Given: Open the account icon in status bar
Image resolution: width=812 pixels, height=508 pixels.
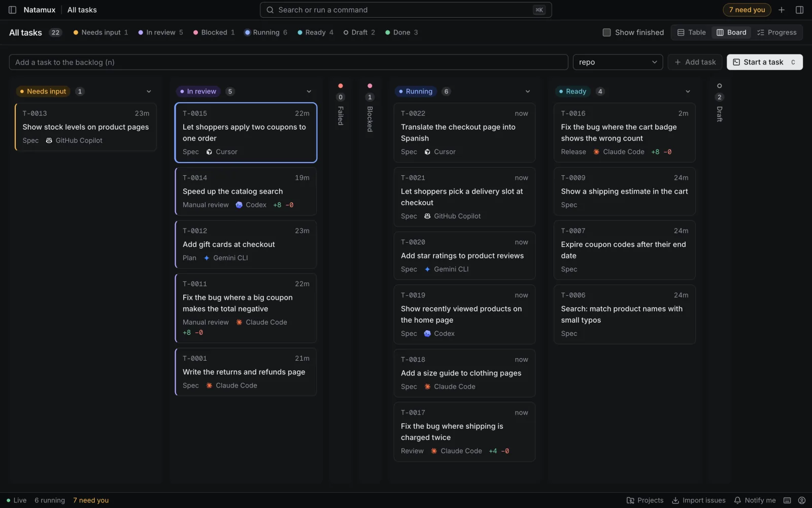Looking at the screenshot, I should click(x=802, y=500).
